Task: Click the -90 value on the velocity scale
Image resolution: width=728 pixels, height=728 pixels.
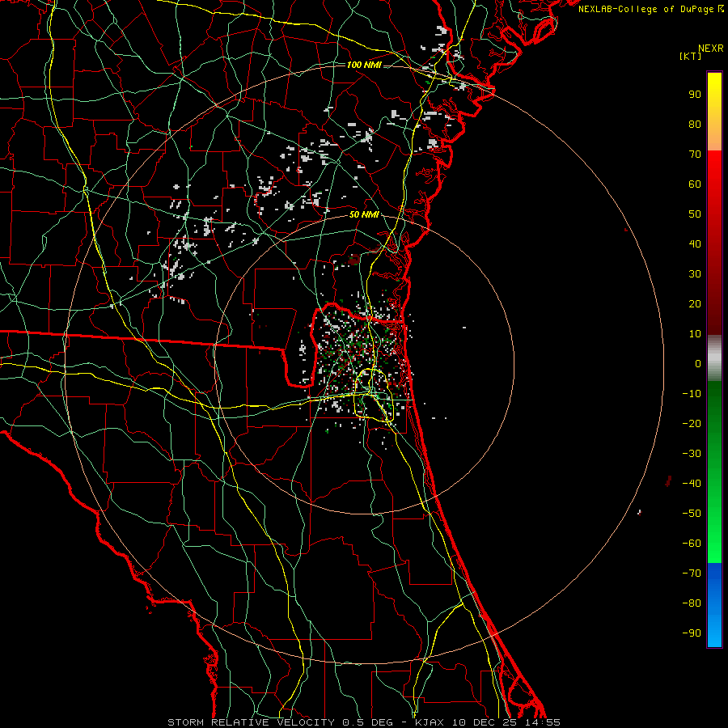Action: point(692,633)
